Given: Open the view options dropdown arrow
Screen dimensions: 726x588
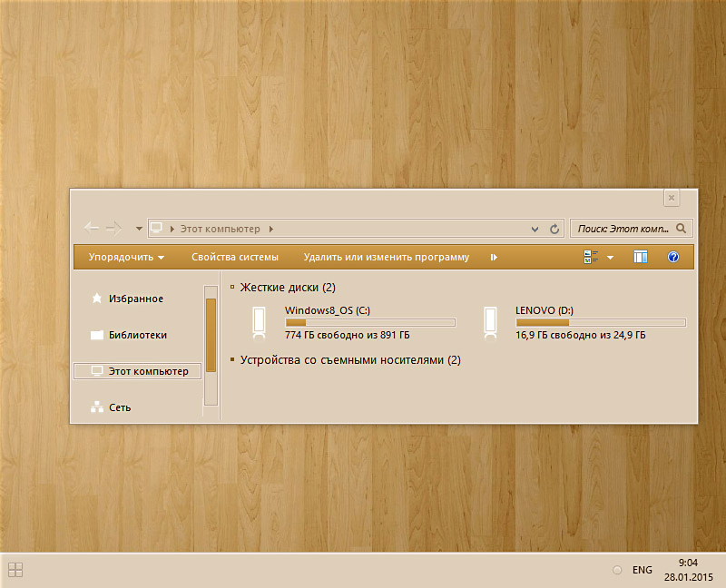Looking at the screenshot, I should (x=610, y=258).
